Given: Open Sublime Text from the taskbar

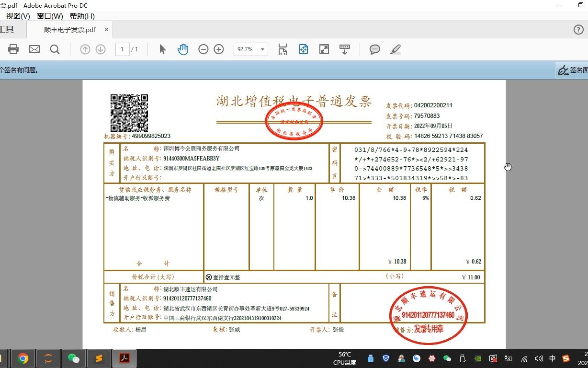Looking at the screenshot, I should click(x=99, y=358).
